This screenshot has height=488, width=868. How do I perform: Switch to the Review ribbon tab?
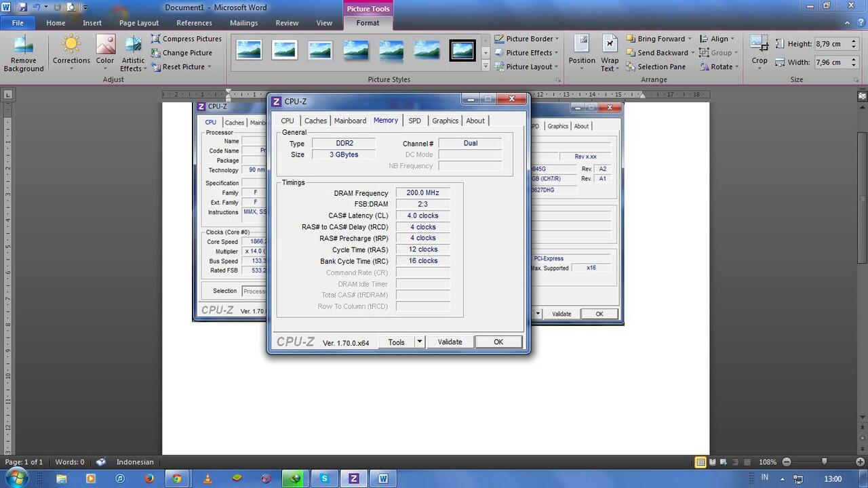(x=287, y=22)
